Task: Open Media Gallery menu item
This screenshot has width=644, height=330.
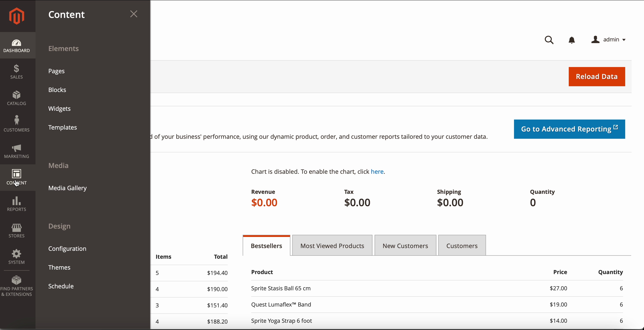Action: (68, 188)
